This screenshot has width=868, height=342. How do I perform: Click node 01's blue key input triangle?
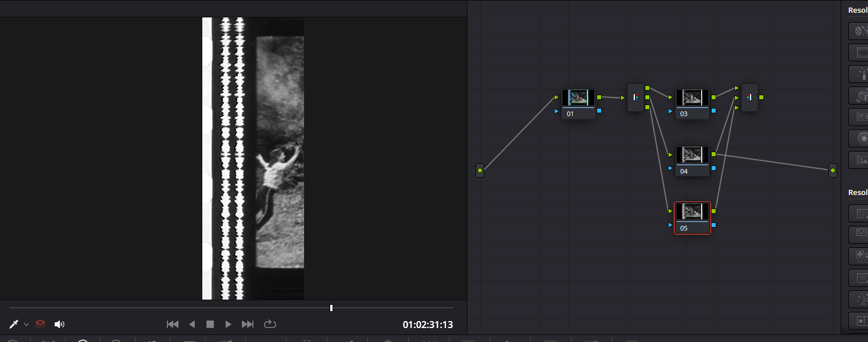[x=556, y=110]
